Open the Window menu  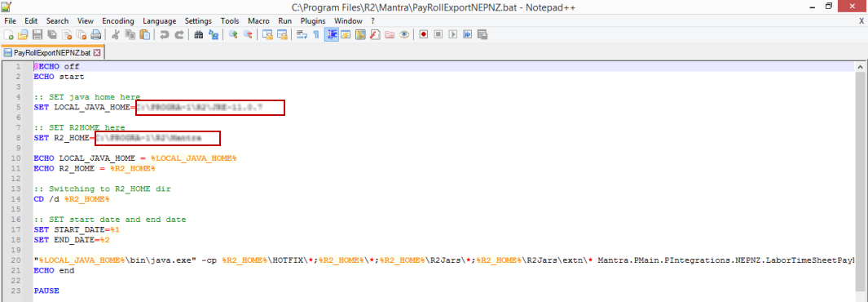click(x=348, y=21)
